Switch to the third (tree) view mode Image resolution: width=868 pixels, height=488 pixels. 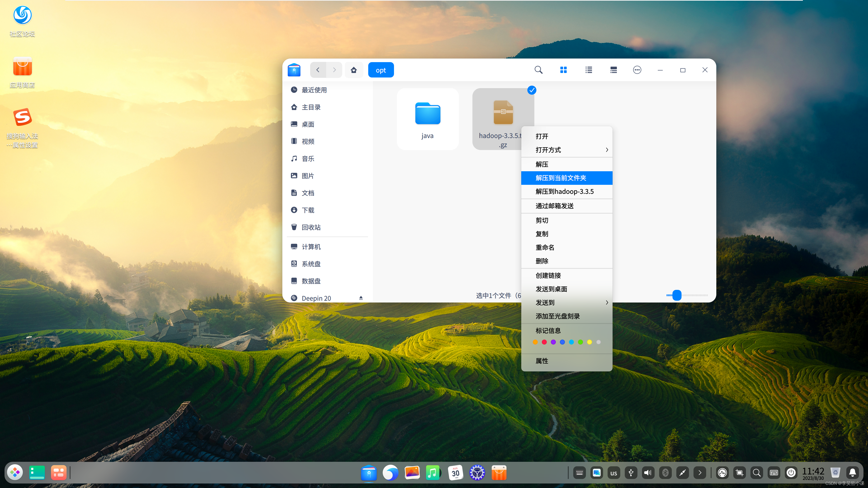coord(614,70)
